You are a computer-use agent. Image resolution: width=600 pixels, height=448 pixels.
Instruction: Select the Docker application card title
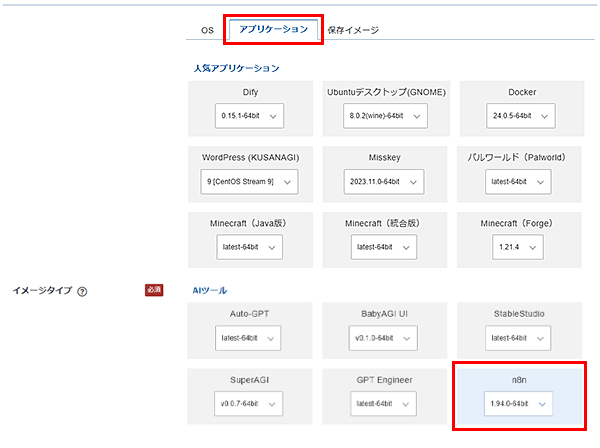point(522,92)
